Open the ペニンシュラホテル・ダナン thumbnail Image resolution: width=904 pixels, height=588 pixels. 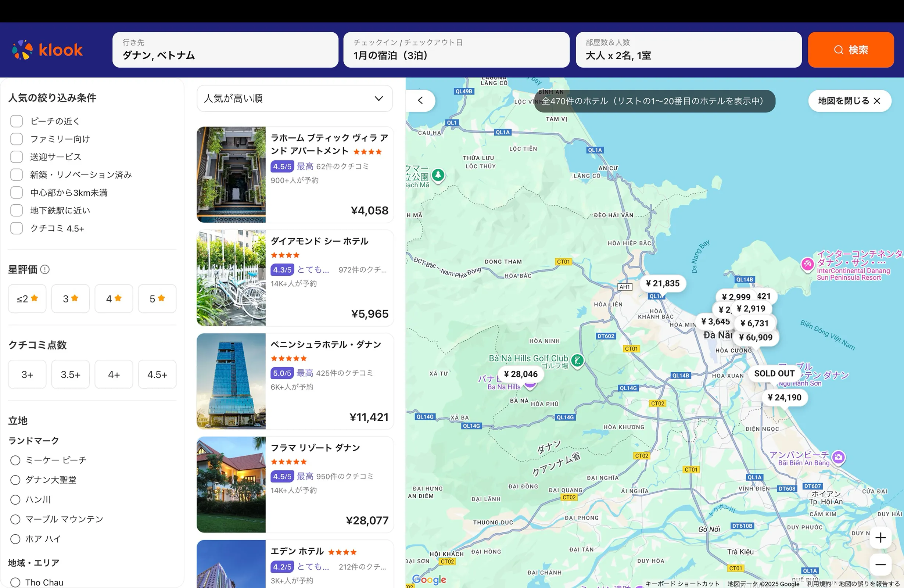point(231,381)
